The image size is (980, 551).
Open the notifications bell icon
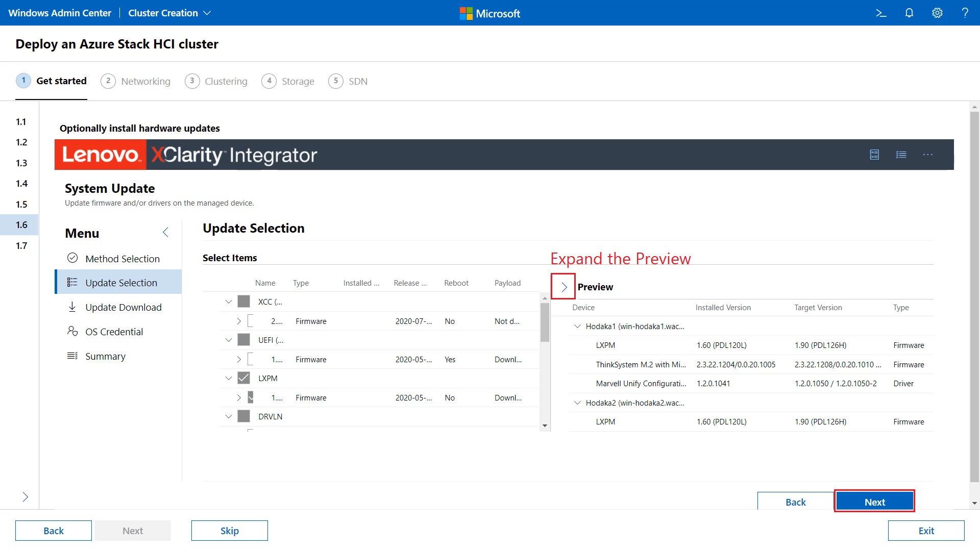click(910, 13)
